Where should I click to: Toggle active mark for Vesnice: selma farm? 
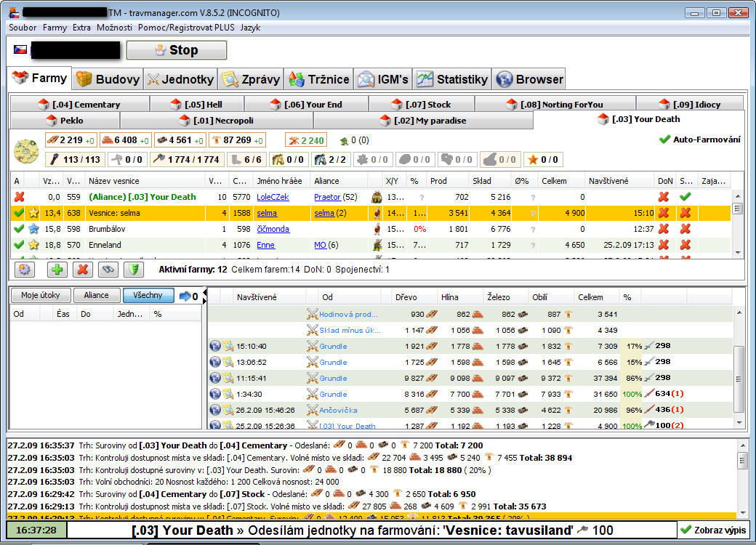[19, 212]
